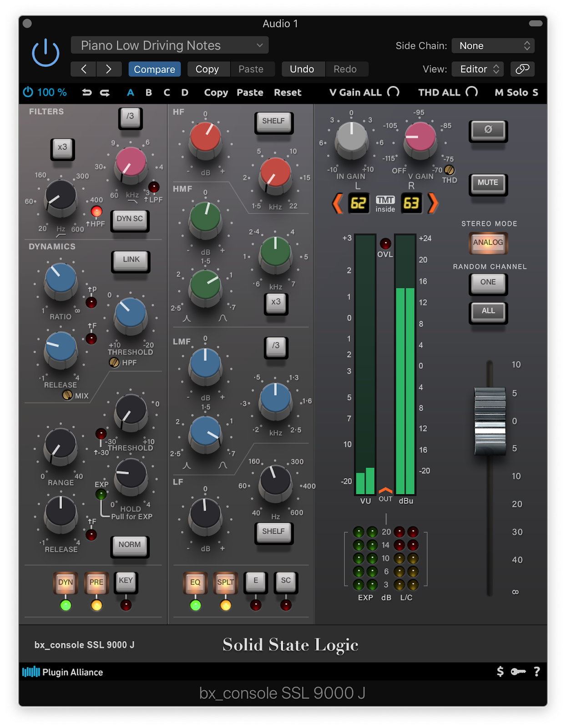Screen dimensions: 566x728
Task: Click the link chain icon button
Action: point(522,69)
